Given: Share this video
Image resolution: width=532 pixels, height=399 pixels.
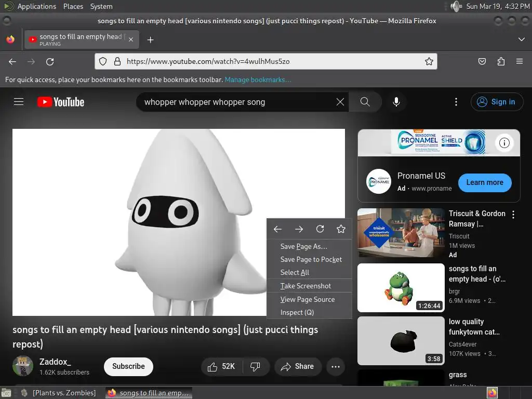Looking at the screenshot, I should 298,366.
